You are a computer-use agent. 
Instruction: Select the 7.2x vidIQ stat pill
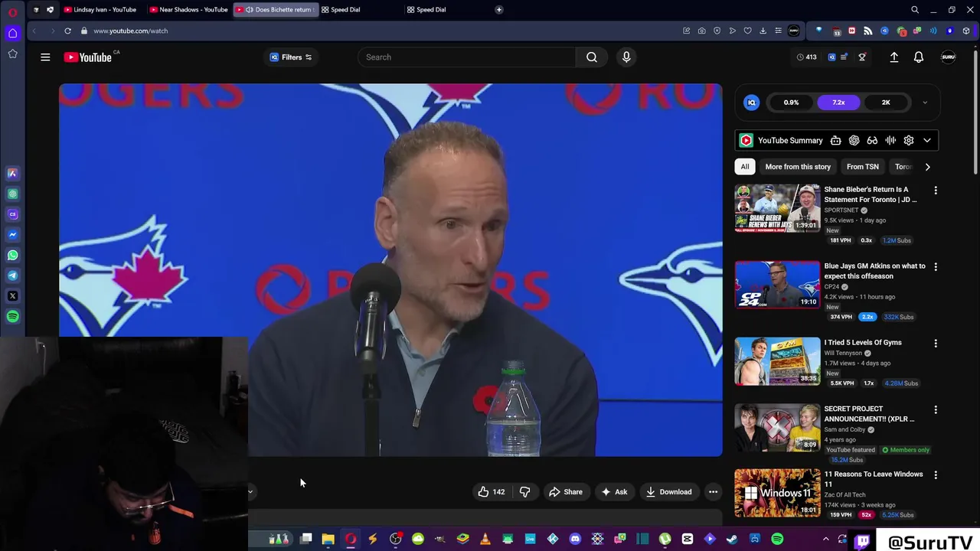(x=838, y=103)
